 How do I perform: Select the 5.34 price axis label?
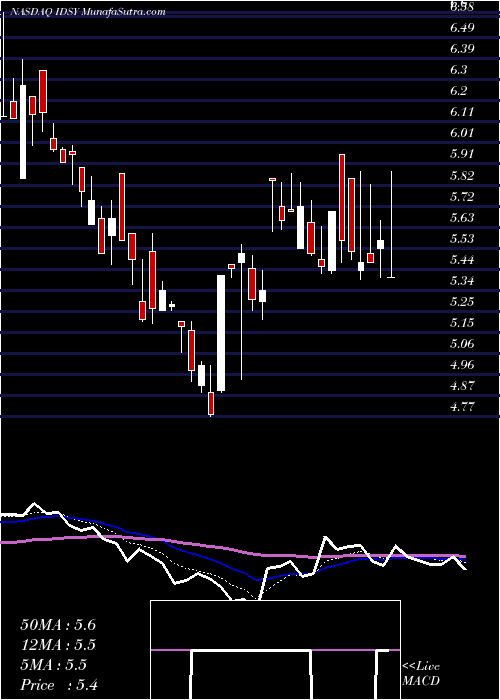click(462, 281)
